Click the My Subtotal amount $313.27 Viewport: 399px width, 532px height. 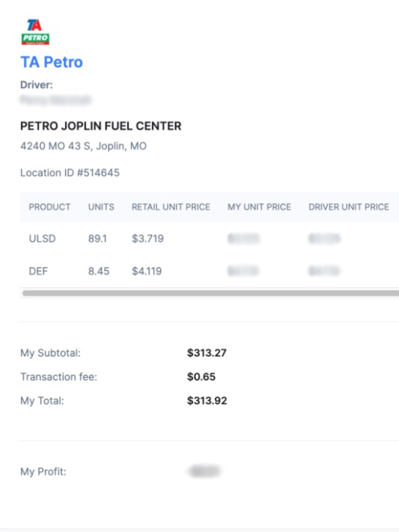click(207, 353)
